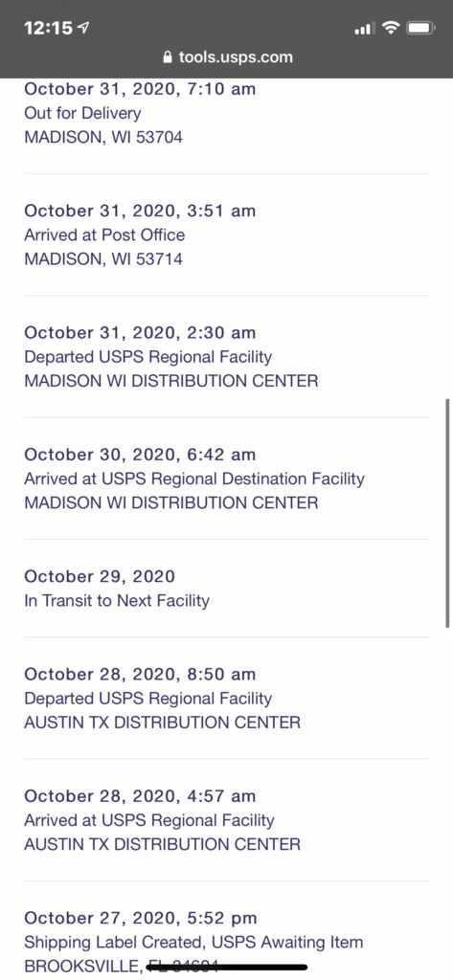Select the Out for Delivery tracking entry
Viewport: 453px width, 980px height.
[226, 113]
